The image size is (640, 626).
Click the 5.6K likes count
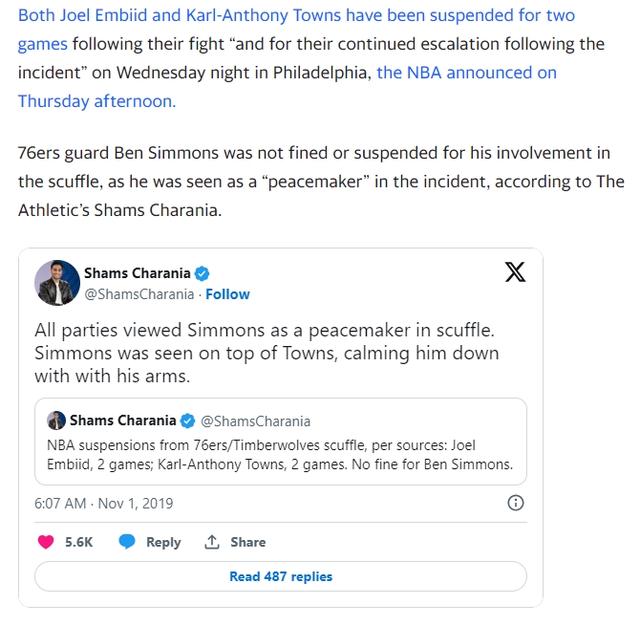pyautogui.click(x=79, y=542)
